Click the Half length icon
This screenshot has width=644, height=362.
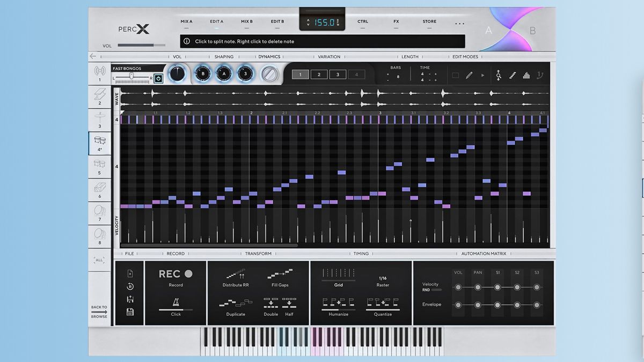click(x=289, y=303)
